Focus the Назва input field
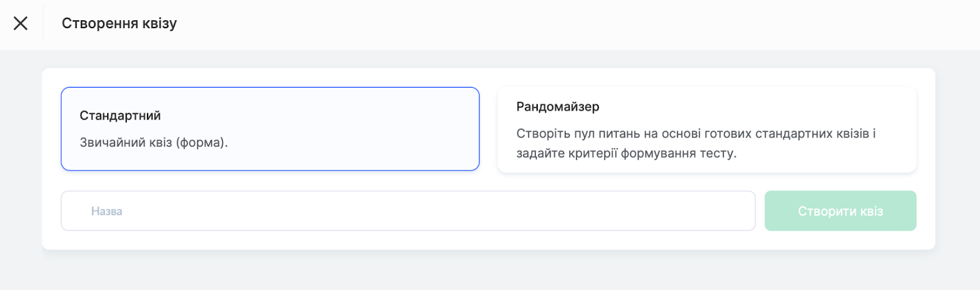980x290 pixels. coord(408,211)
